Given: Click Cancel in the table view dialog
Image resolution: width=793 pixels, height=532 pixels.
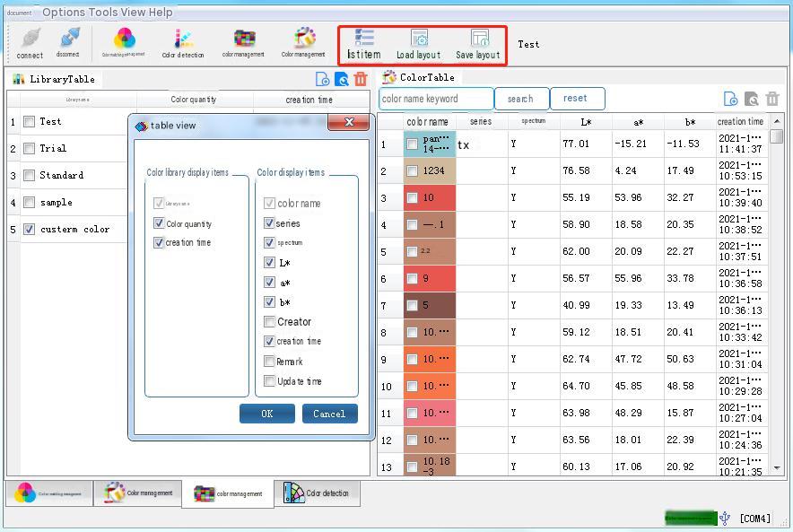Looking at the screenshot, I should click(330, 414).
